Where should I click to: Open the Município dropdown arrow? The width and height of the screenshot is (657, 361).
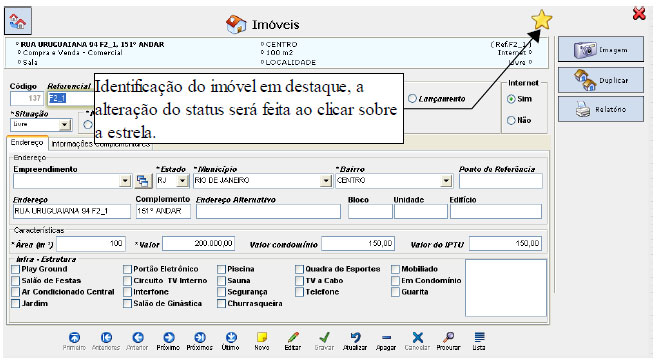pos(326,181)
